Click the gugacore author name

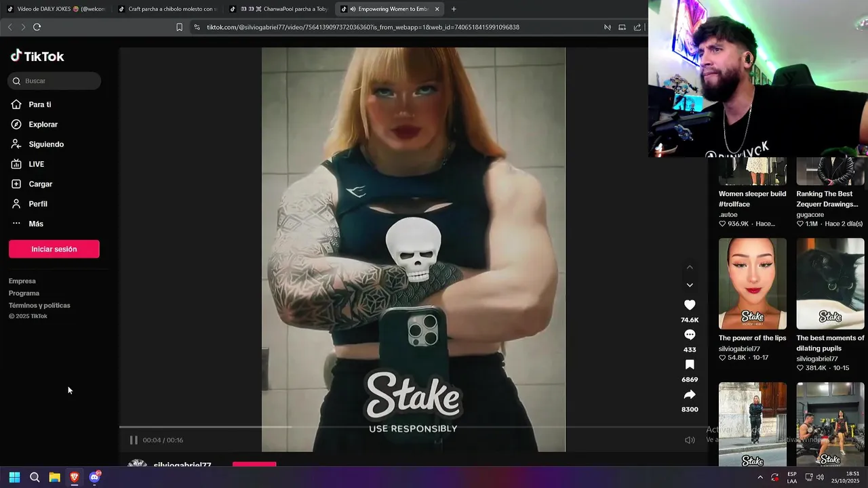pos(810,214)
